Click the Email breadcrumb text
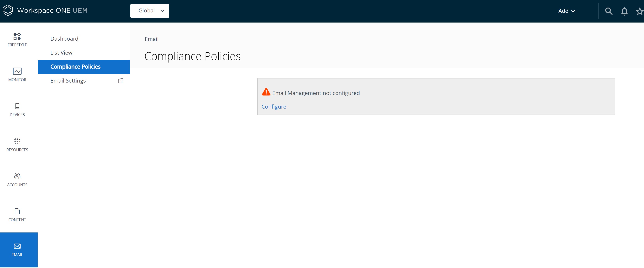644x268 pixels. pos(151,39)
